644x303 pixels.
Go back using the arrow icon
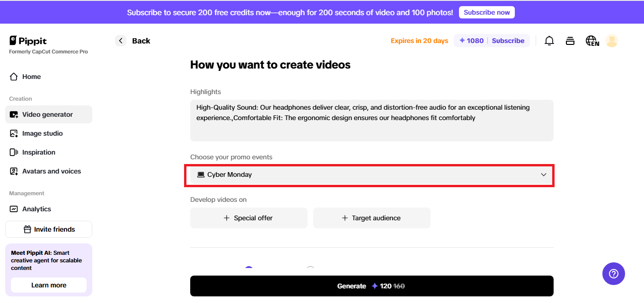point(121,41)
